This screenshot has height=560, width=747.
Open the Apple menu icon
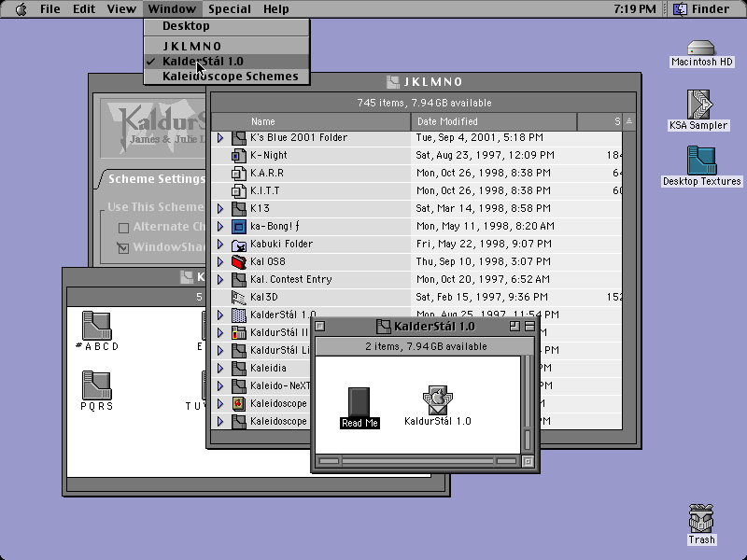coord(21,9)
